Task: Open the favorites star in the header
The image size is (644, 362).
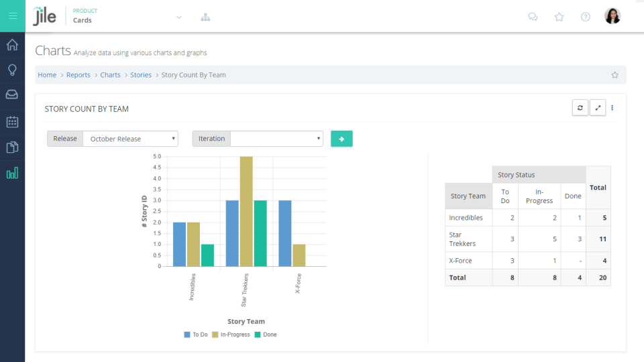Action: tap(559, 17)
